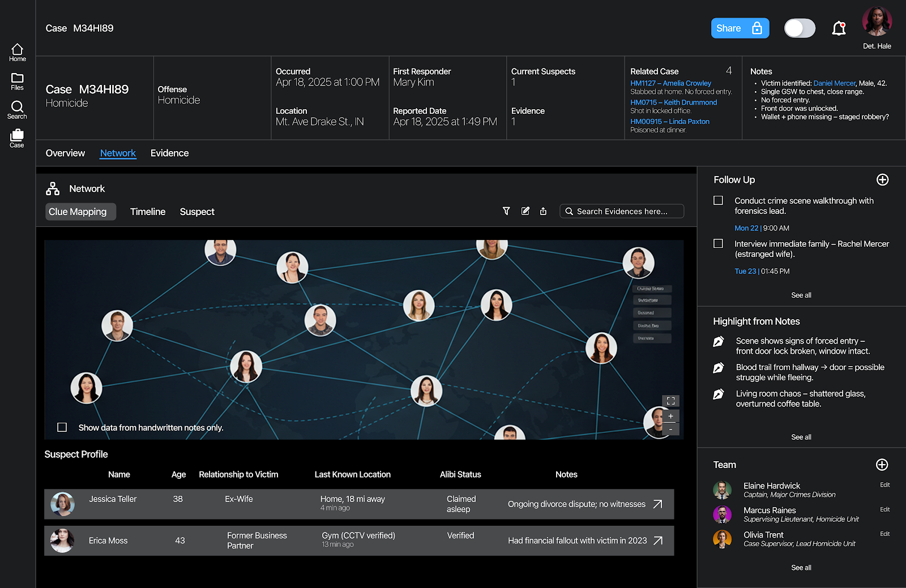This screenshot has height=588, width=906.
Task: Open Erica Moss's profile arrow
Action: [x=658, y=540]
